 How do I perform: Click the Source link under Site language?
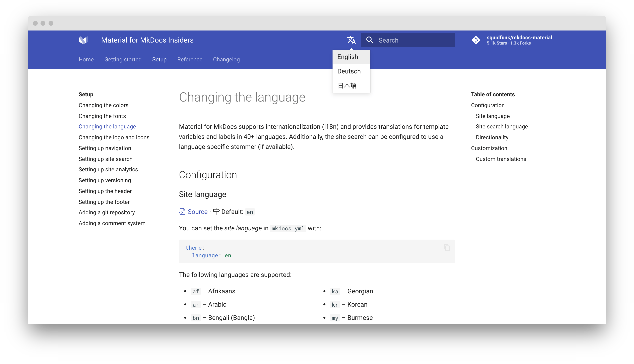(x=197, y=212)
